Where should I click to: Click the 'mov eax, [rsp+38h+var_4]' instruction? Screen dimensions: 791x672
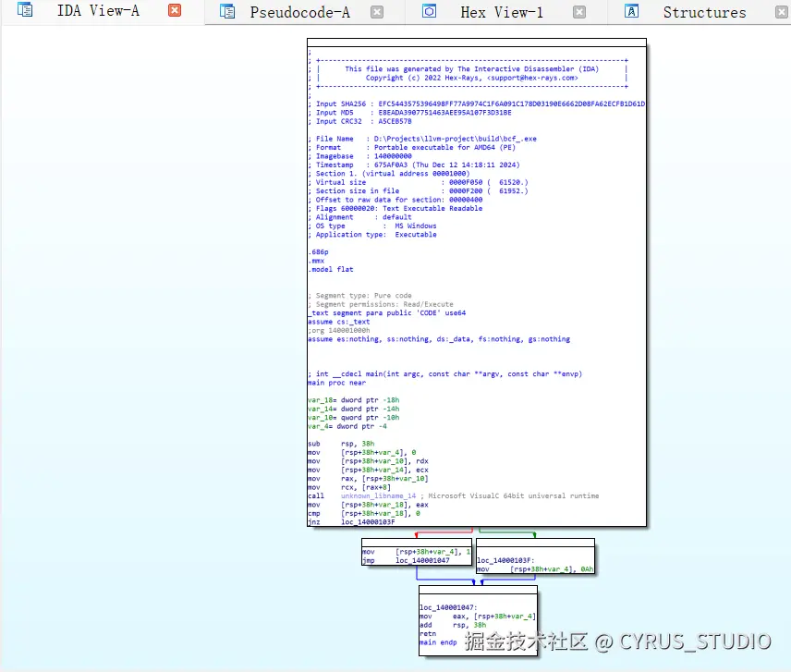[x=478, y=617]
